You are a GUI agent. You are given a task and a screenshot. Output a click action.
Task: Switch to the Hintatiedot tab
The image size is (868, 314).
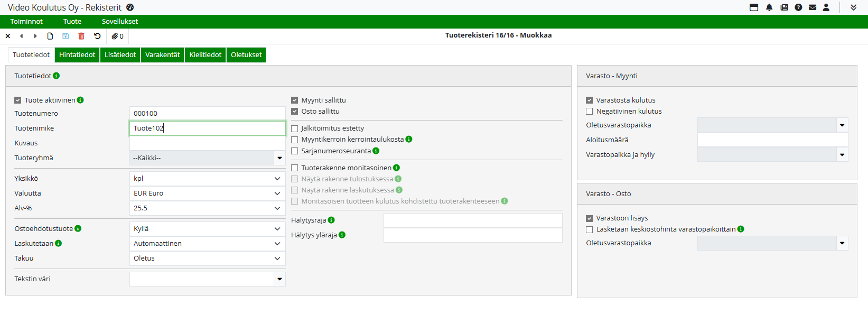point(77,55)
